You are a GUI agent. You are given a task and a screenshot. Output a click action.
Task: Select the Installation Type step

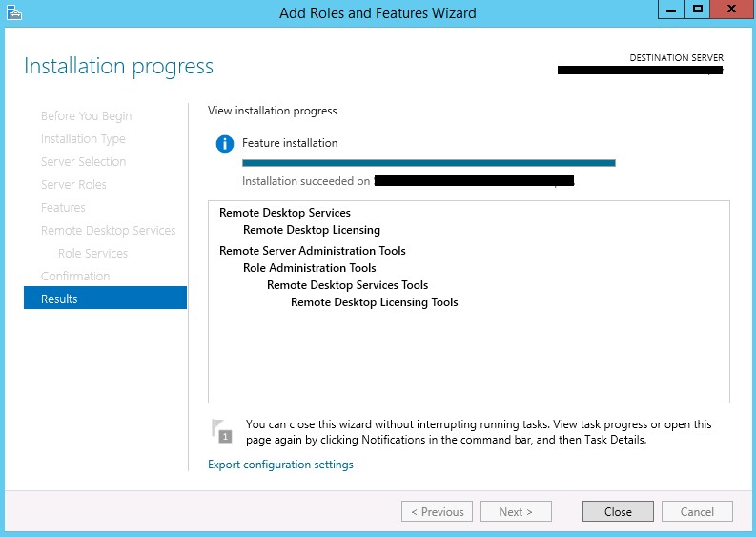tap(83, 139)
